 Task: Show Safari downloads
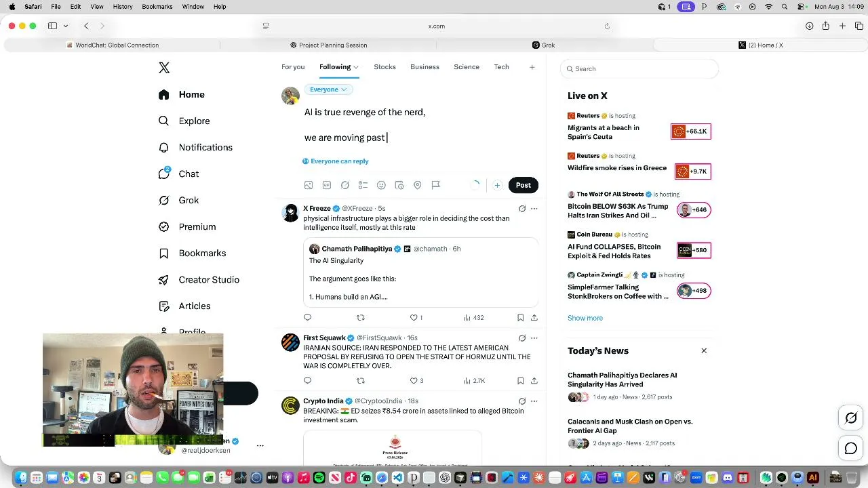[x=809, y=26]
